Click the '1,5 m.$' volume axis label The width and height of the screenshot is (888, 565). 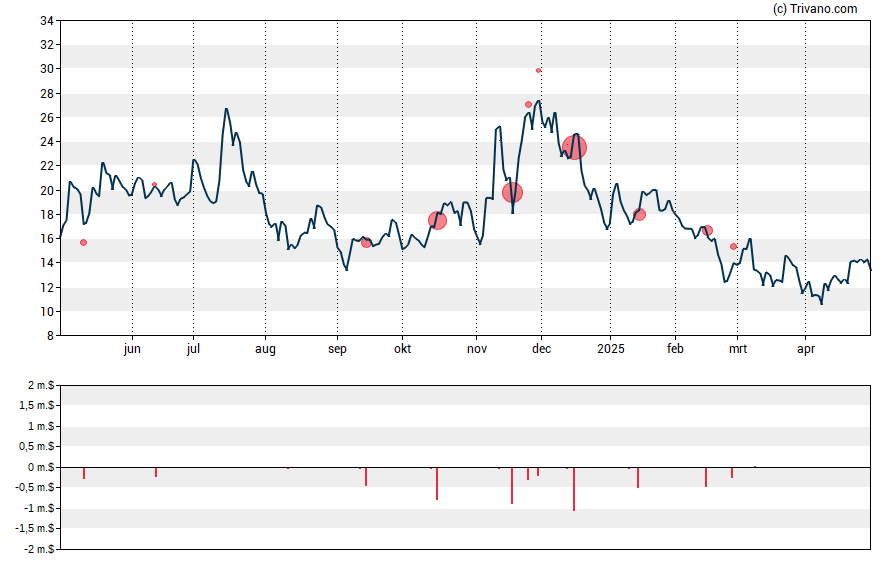pyautogui.click(x=37, y=405)
